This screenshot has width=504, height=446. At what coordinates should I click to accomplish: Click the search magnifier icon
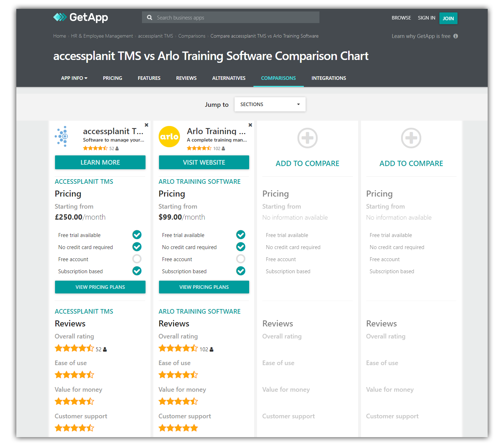149,17
